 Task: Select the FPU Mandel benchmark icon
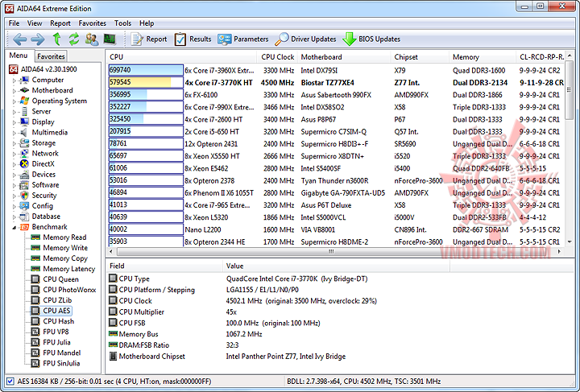[35, 353]
